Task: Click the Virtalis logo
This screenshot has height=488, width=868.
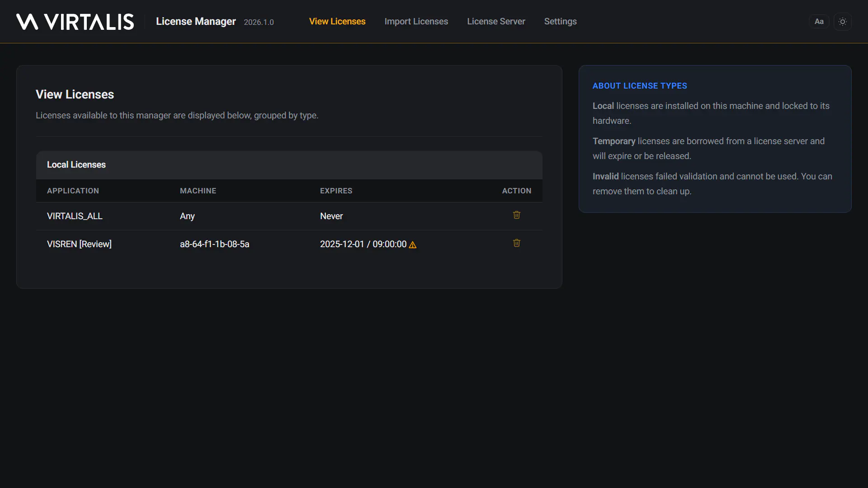Action: (75, 22)
